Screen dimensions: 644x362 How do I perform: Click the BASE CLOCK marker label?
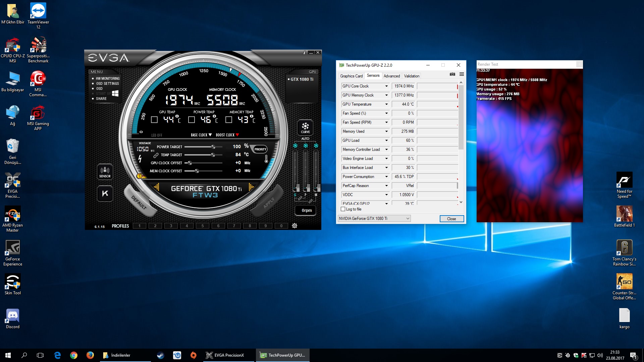coord(201,135)
